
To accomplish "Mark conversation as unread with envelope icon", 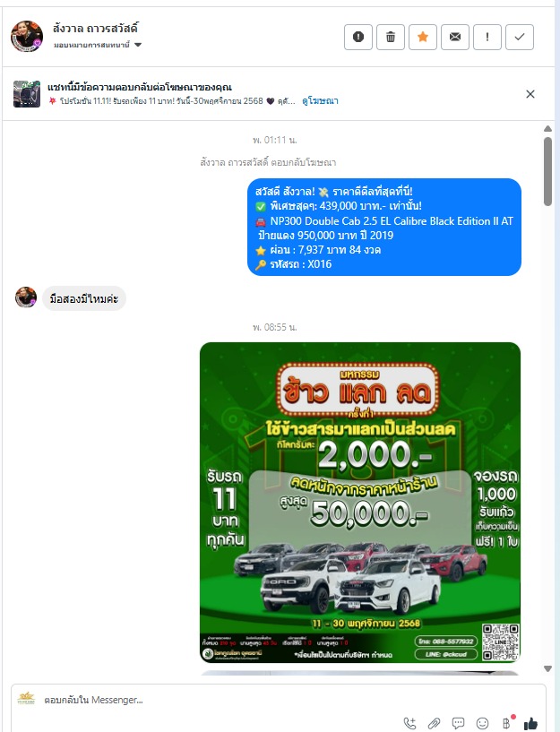I will (454, 37).
